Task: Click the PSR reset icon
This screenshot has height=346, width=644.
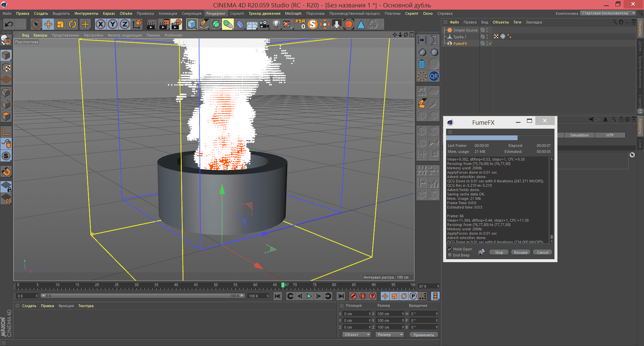Action: click(x=300, y=24)
